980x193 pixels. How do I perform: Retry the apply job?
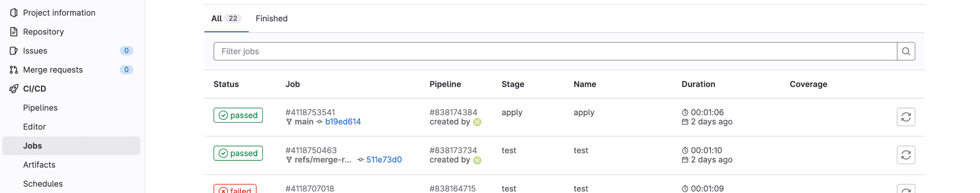(906, 117)
